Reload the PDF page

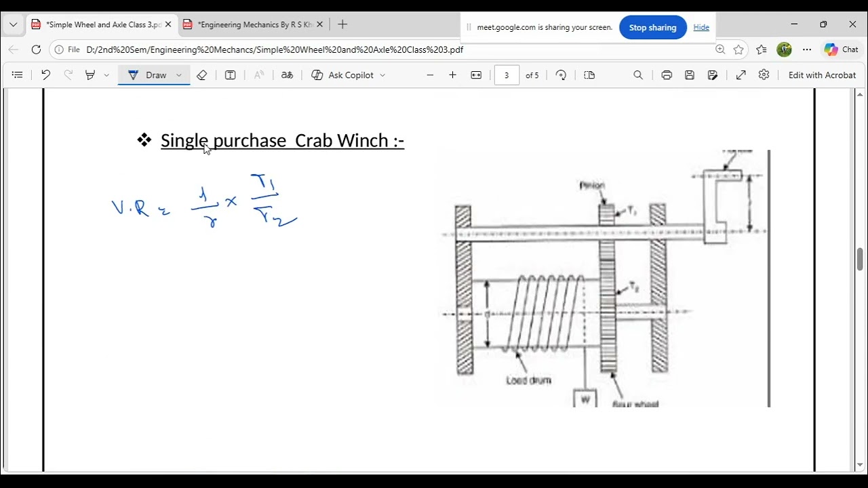(x=36, y=49)
